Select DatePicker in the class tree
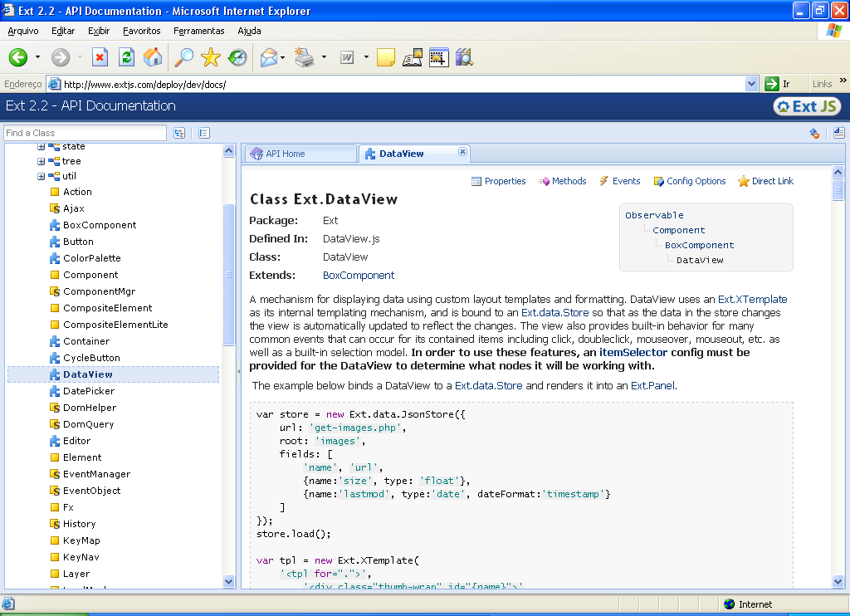Image resolution: width=850 pixels, height=616 pixels. 88,391
